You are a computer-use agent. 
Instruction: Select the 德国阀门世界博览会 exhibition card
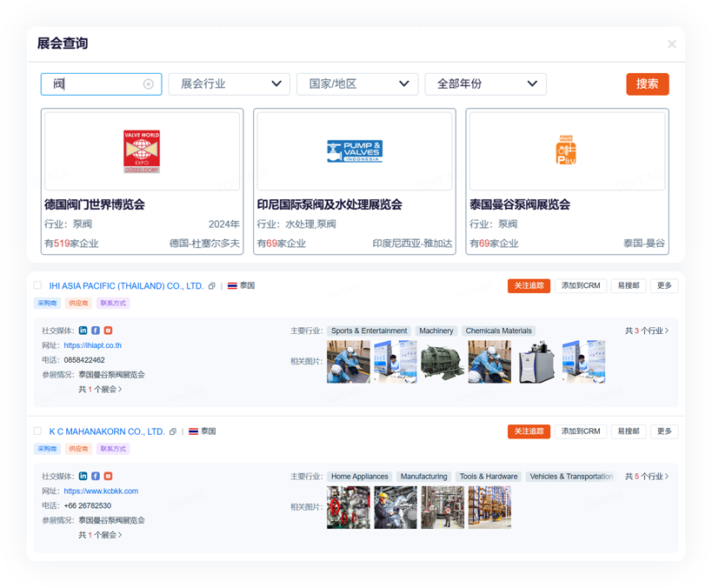(142, 181)
